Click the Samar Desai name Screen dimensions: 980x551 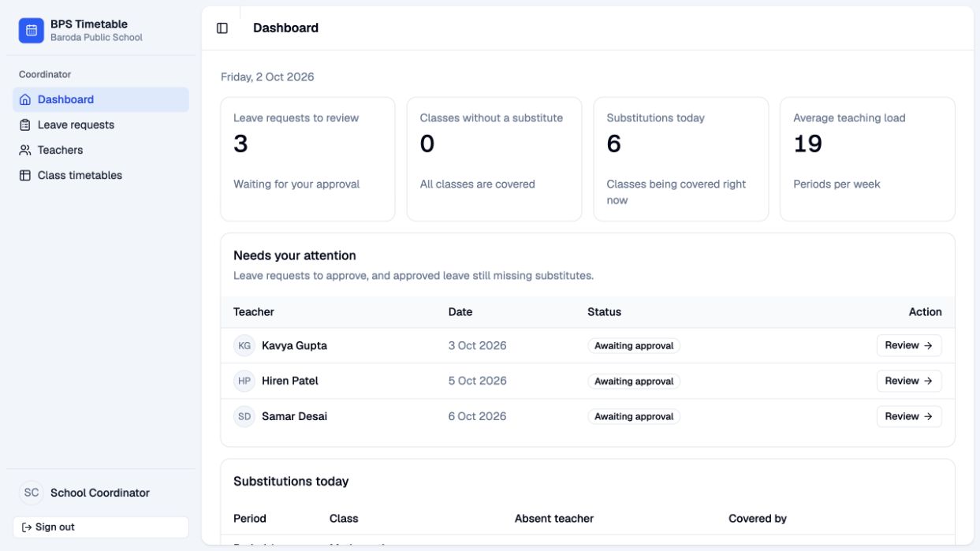[294, 416]
